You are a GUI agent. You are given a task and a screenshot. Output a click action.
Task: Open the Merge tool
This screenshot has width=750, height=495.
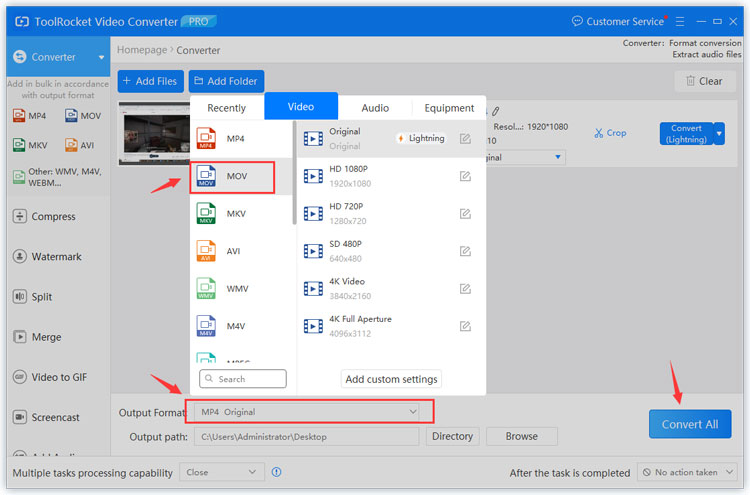click(x=37, y=337)
